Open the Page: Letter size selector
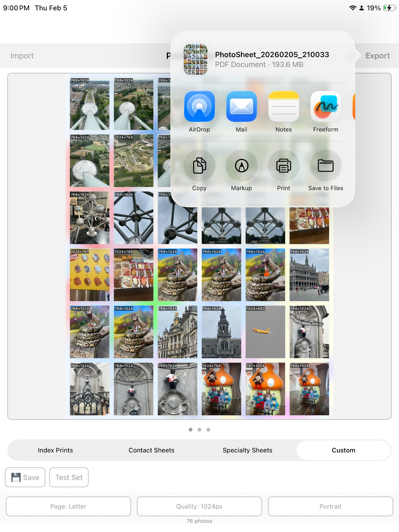This screenshot has height=532, width=399. [68, 506]
